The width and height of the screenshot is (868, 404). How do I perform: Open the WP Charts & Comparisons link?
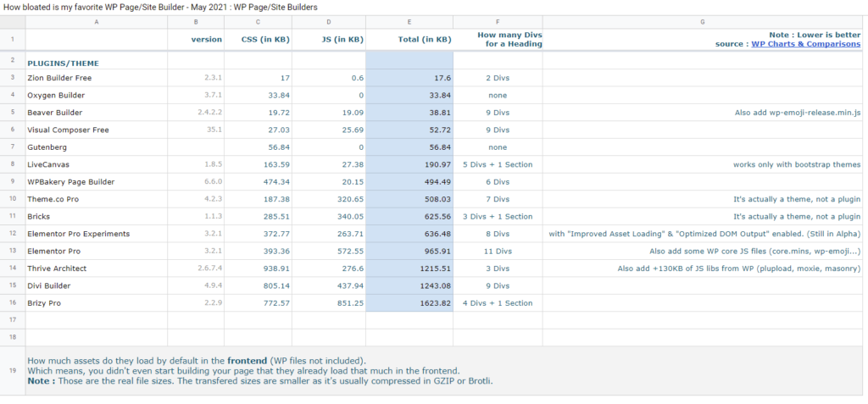[805, 44]
